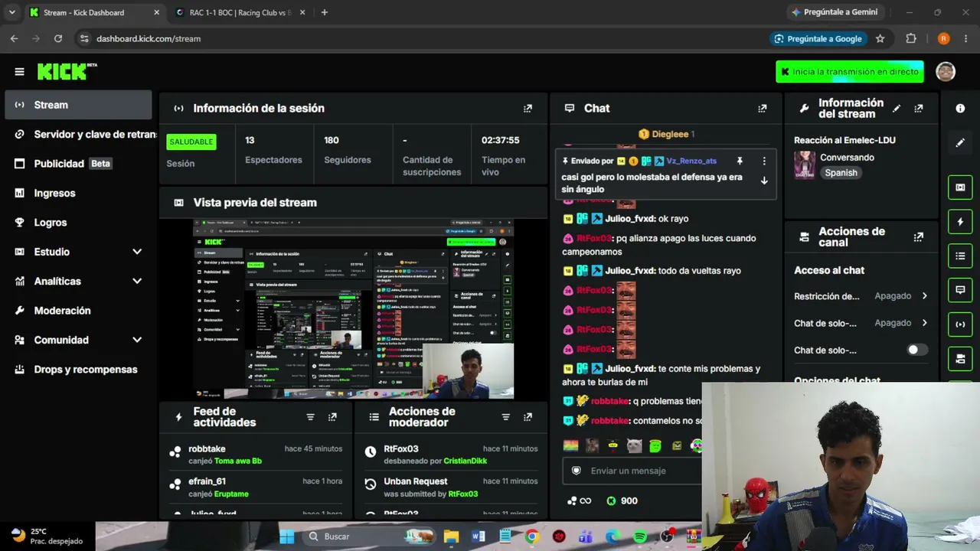Select the green smiley emote
Viewport: 980px width, 551px height.
pyautogui.click(x=655, y=445)
